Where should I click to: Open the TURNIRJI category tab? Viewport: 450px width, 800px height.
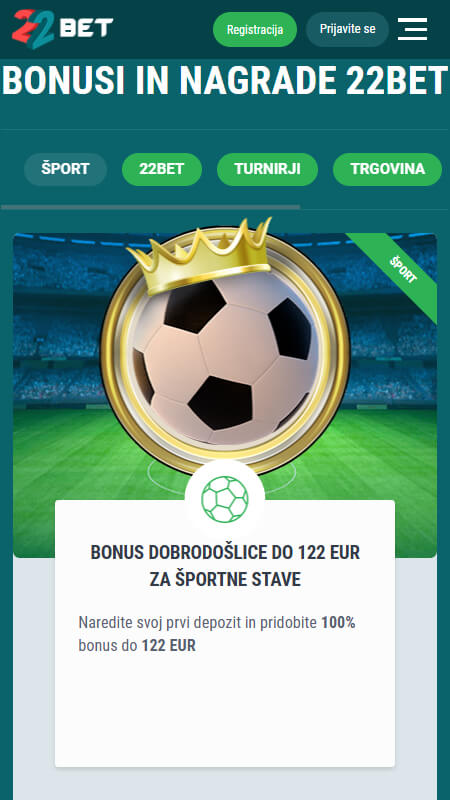click(267, 169)
